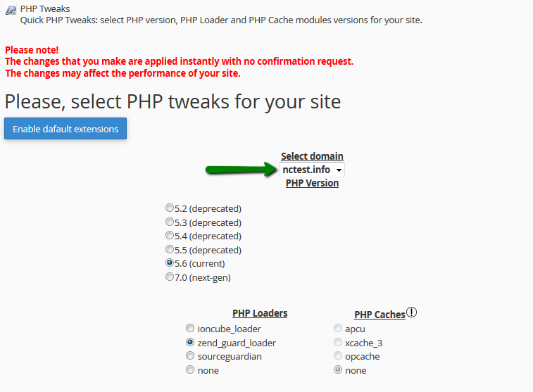The width and height of the screenshot is (533, 392).
Task: Click the PHP Caches info exclamation icon
Action: click(x=411, y=312)
